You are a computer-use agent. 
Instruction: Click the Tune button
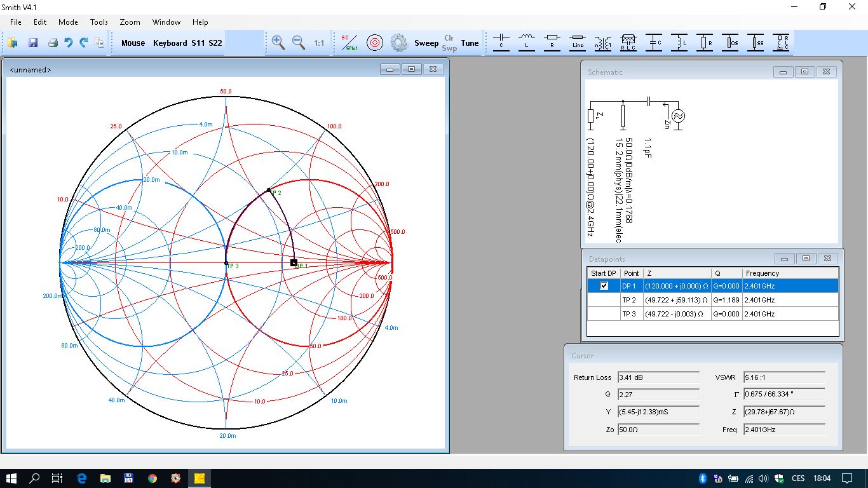click(x=470, y=43)
